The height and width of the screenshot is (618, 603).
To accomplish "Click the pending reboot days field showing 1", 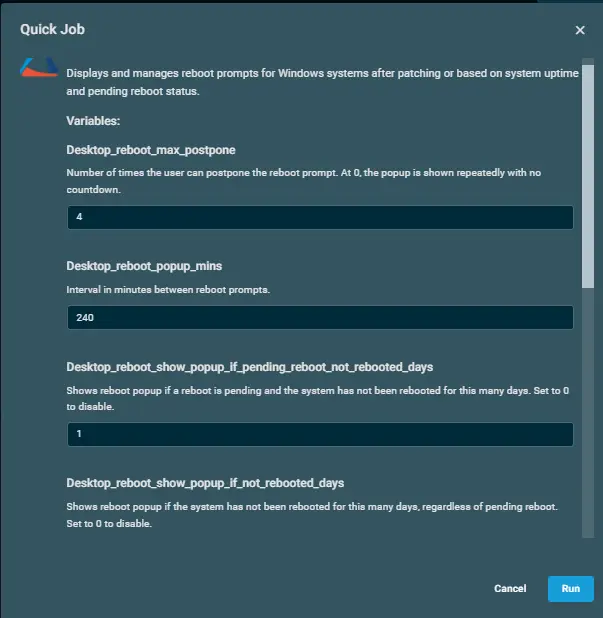I will pyautogui.click(x=320, y=434).
